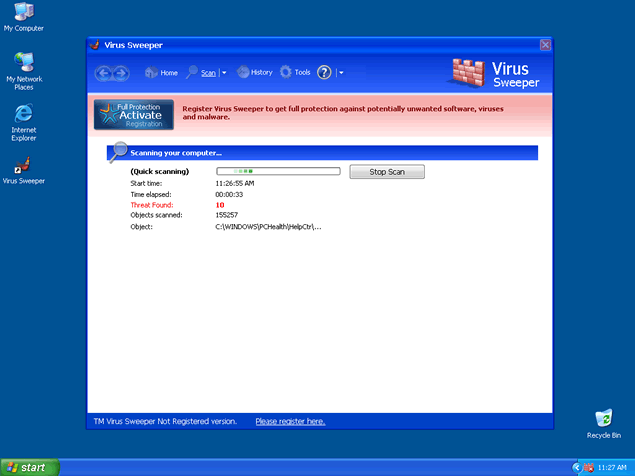The image size is (635, 476).
Task: Expand the Scan dropdown arrow
Action: pyautogui.click(x=224, y=73)
